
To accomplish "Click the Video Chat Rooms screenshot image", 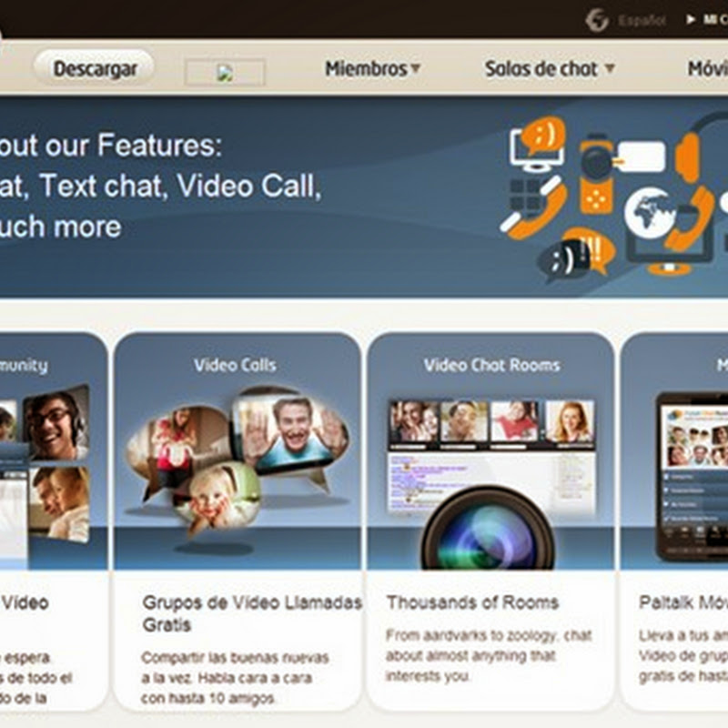I will (x=491, y=456).
